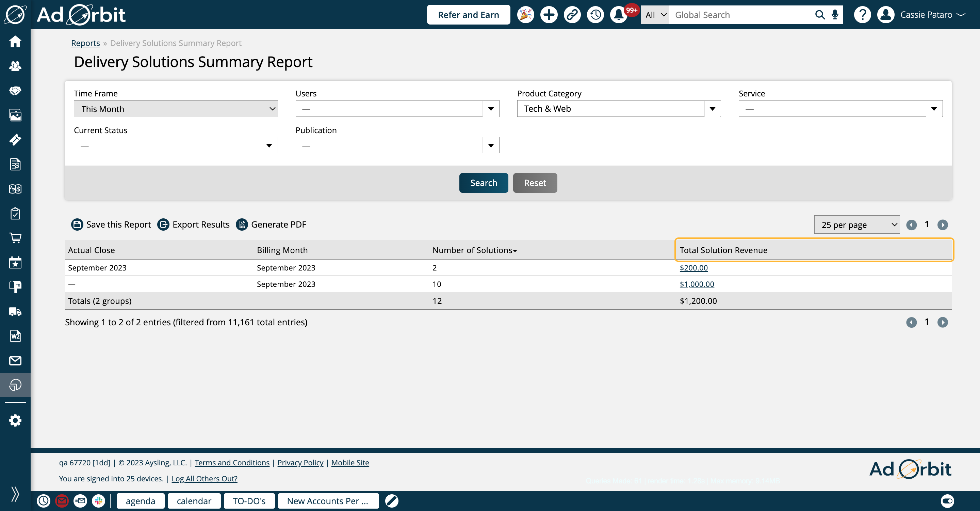Select the Generate PDF icon
The width and height of the screenshot is (980, 511).
242,224
